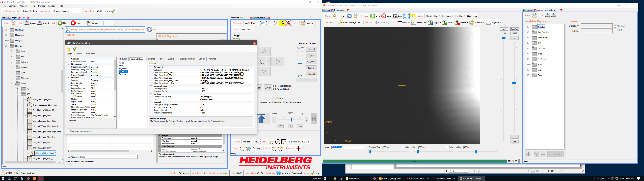Click the Convert icon in Job toolbar
Screen dimensions: 644x181
(88, 23)
